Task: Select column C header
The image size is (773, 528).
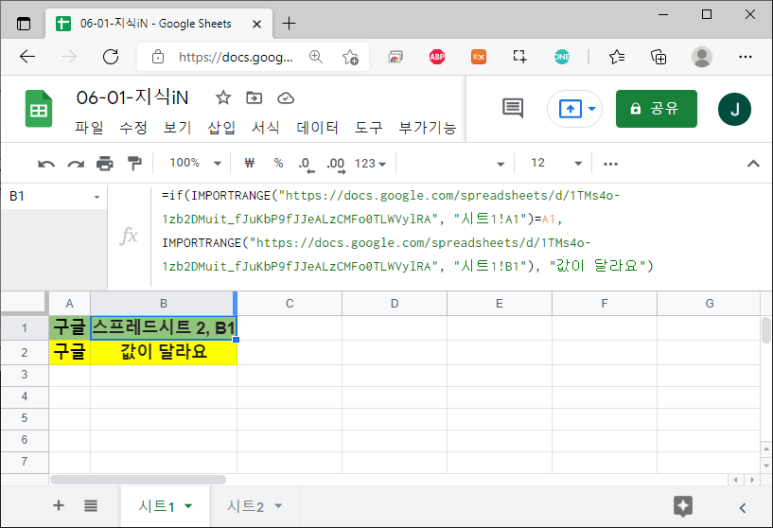Action: (x=289, y=303)
